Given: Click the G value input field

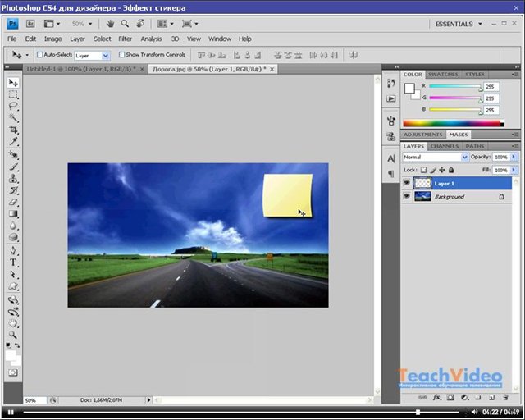Looking at the screenshot, I should click(491, 98).
